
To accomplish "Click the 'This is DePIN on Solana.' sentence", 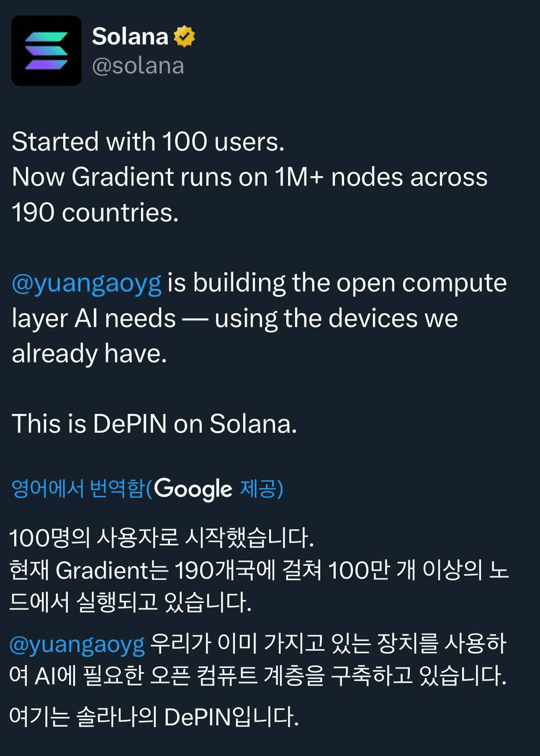I will (x=154, y=424).
